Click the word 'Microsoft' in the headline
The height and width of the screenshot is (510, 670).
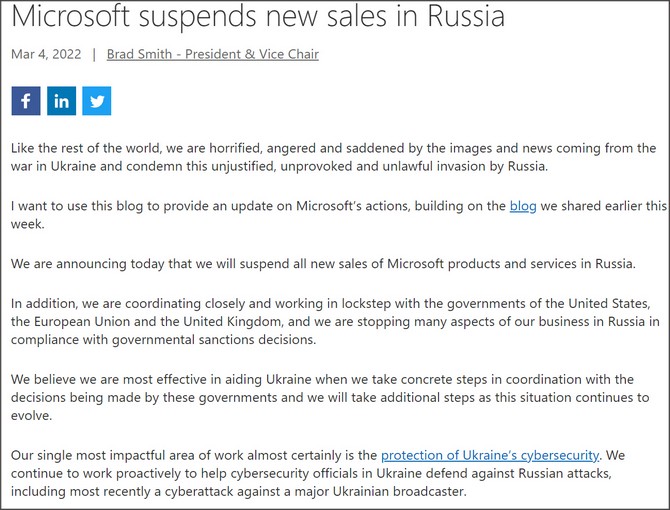[71, 15]
